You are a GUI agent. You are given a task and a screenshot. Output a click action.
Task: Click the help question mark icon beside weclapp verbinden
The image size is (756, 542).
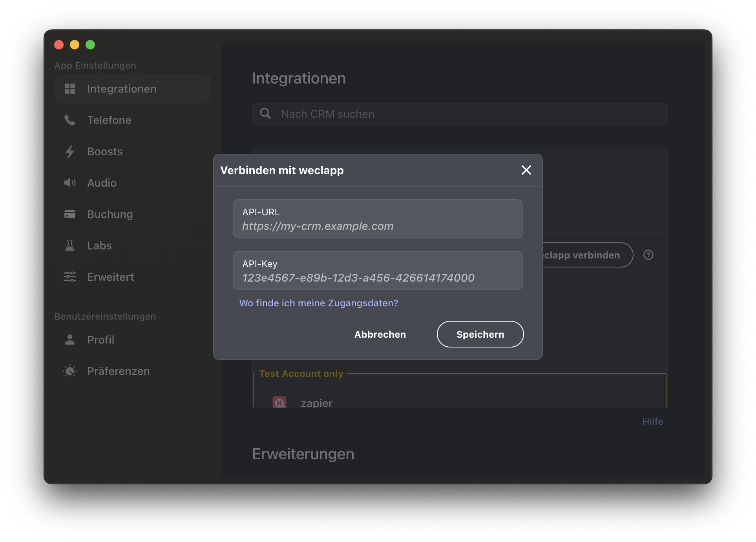click(x=648, y=255)
